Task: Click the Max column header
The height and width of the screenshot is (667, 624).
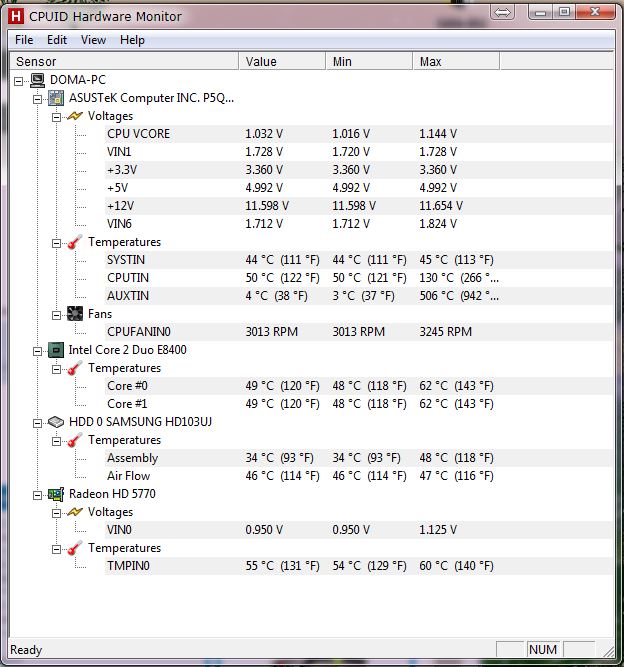Action: click(x=456, y=61)
